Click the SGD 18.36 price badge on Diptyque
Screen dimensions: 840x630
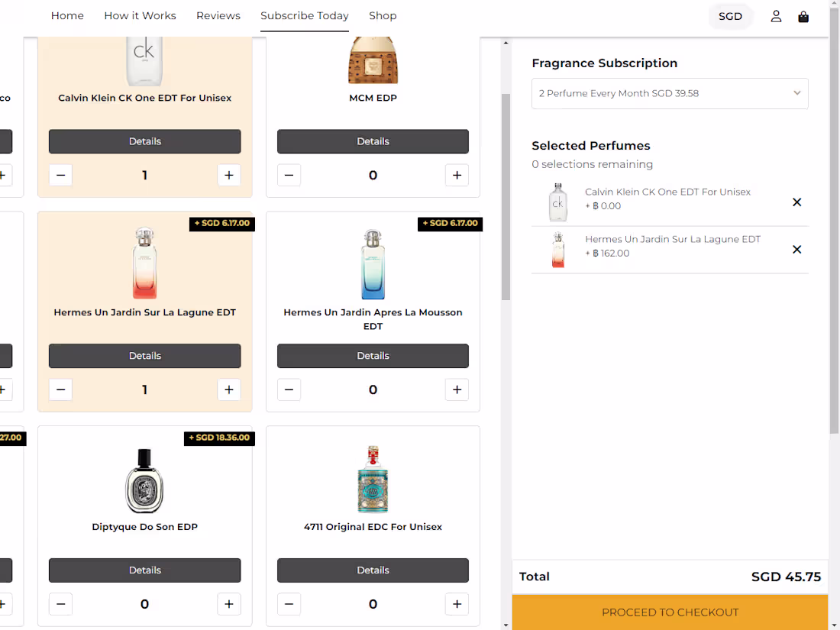click(x=219, y=438)
